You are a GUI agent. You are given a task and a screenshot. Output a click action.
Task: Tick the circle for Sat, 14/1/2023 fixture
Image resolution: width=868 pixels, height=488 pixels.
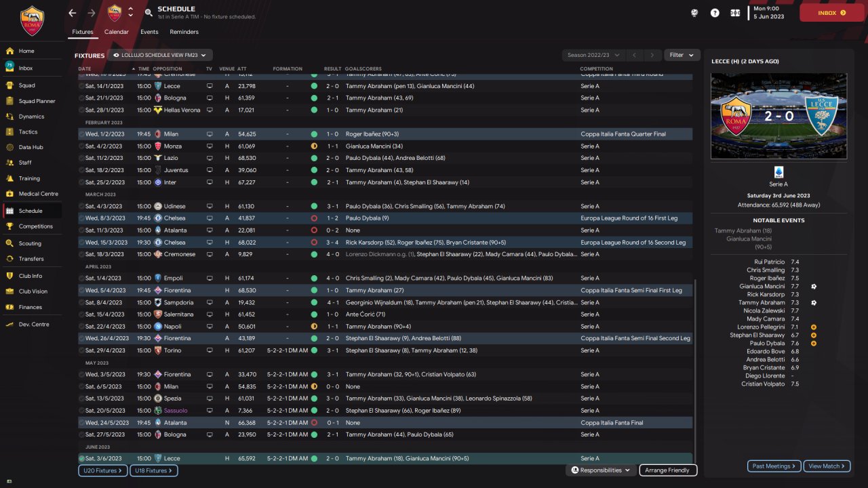pyautogui.click(x=81, y=86)
